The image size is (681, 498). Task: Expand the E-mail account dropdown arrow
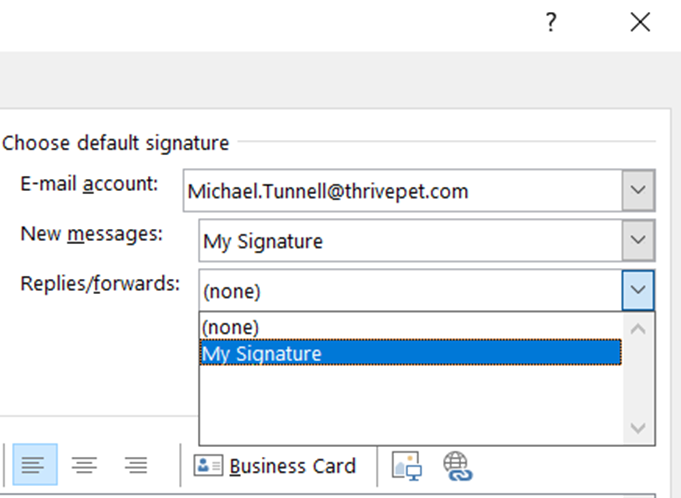[x=639, y=189]
